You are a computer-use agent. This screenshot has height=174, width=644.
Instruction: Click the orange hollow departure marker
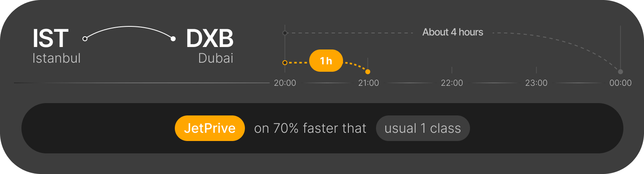coord(284,63)
